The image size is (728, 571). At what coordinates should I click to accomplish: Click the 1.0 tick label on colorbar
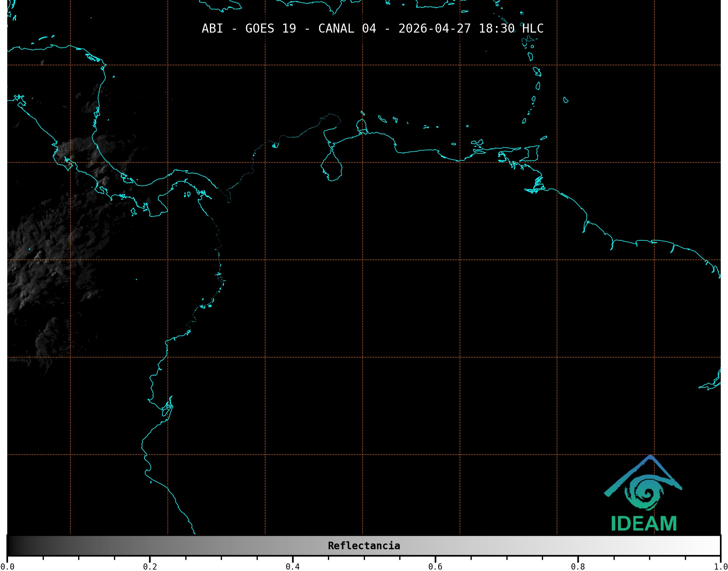click(x=720, y=567)
